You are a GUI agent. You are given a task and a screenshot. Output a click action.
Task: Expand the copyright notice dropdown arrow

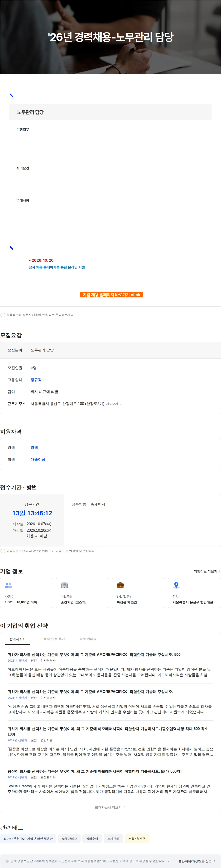(x=168, y=861)
